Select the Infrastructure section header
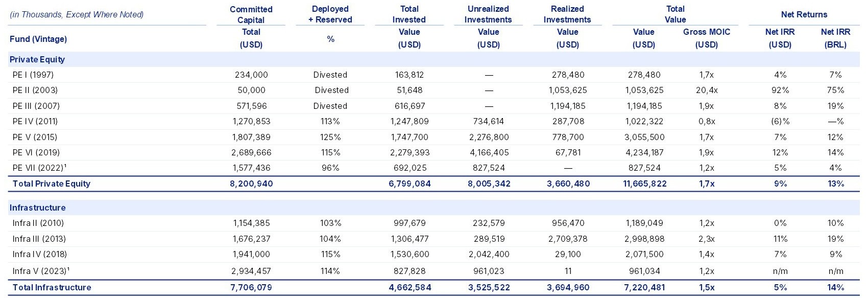The width and height of the screenshot is (868, 298). [x=37, y=208]
